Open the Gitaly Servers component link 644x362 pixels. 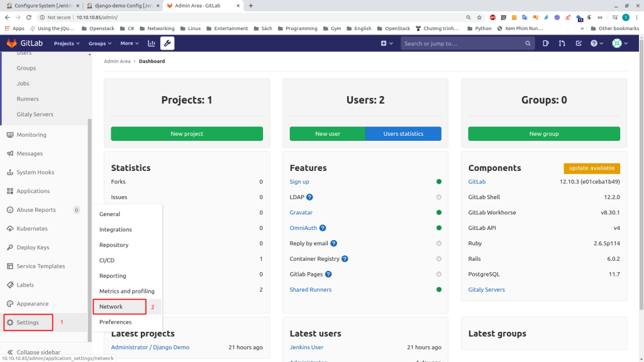point(486,290)
